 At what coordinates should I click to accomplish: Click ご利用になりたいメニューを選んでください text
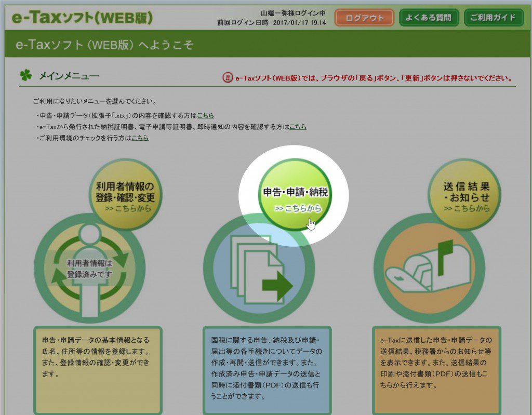95,101
